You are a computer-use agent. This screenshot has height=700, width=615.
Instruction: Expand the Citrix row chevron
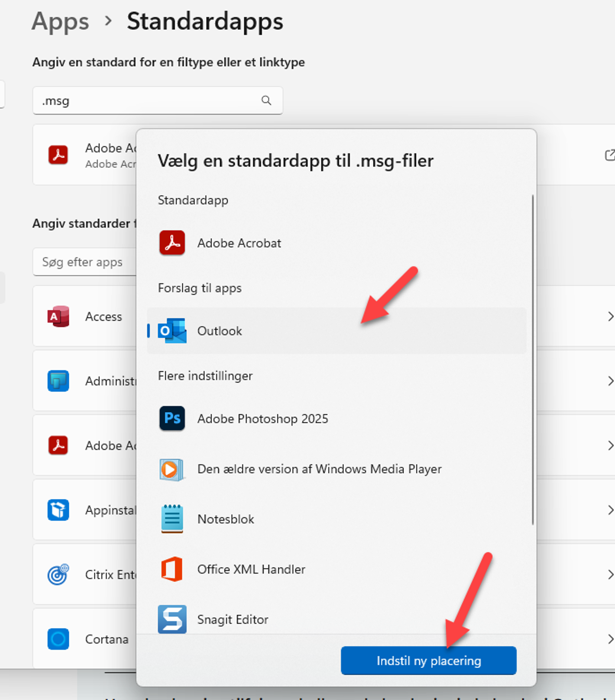[x=610, y=574]
